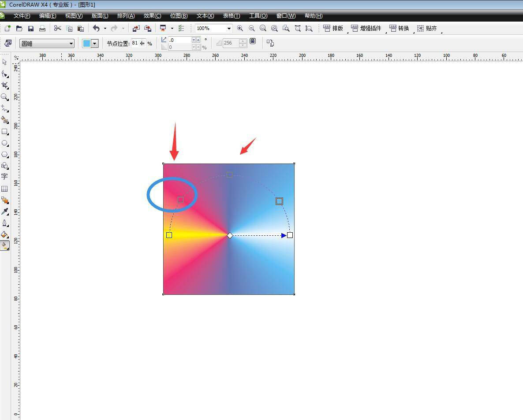Open the fill color dropdown arrow

(95, 43)
